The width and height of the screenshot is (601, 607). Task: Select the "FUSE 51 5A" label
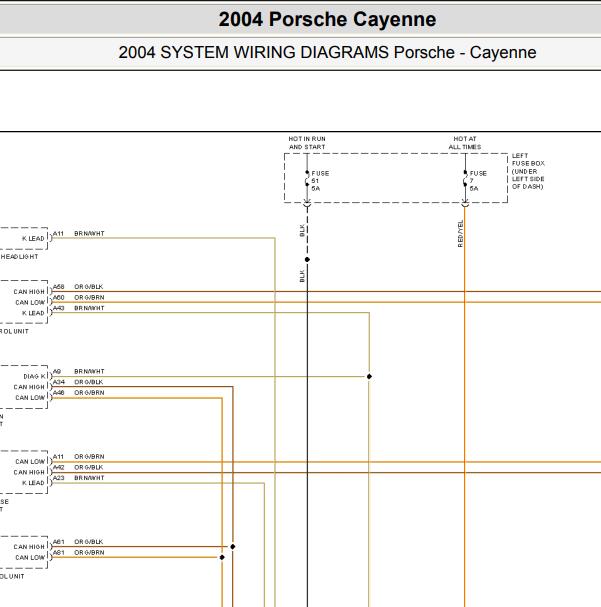click(320, 181)
